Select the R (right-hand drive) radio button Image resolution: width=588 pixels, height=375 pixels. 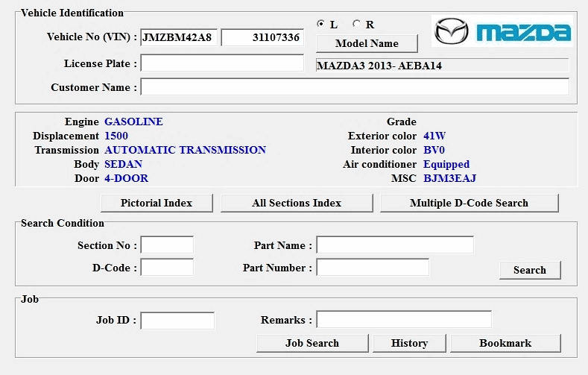357,24
